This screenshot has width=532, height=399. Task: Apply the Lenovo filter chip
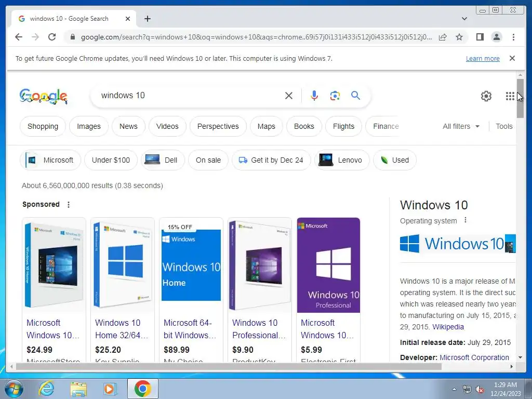tap(342, 160)
